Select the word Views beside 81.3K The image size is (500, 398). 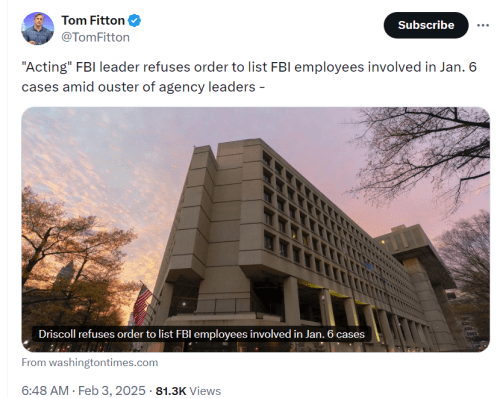205,391
